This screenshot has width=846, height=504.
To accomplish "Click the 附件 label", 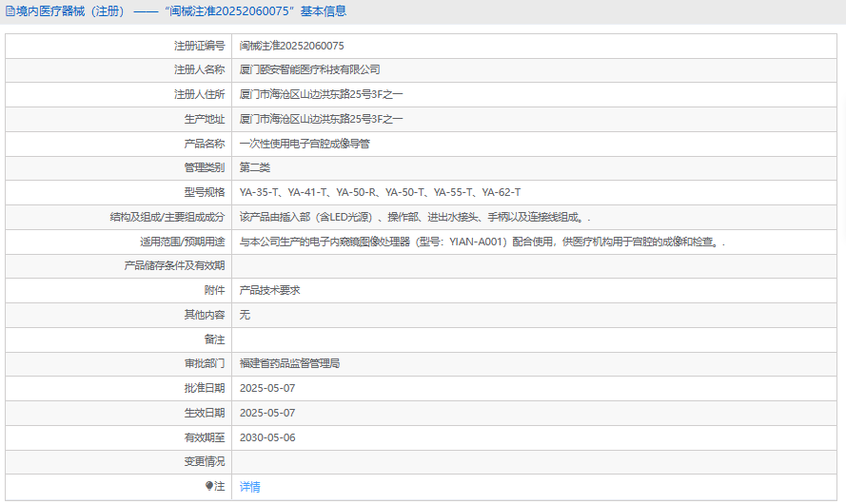I will coord(215,290).
